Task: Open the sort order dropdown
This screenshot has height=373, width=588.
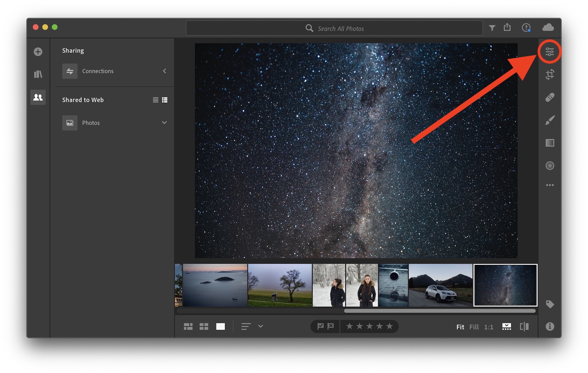Action: click(x=260, y=326)
